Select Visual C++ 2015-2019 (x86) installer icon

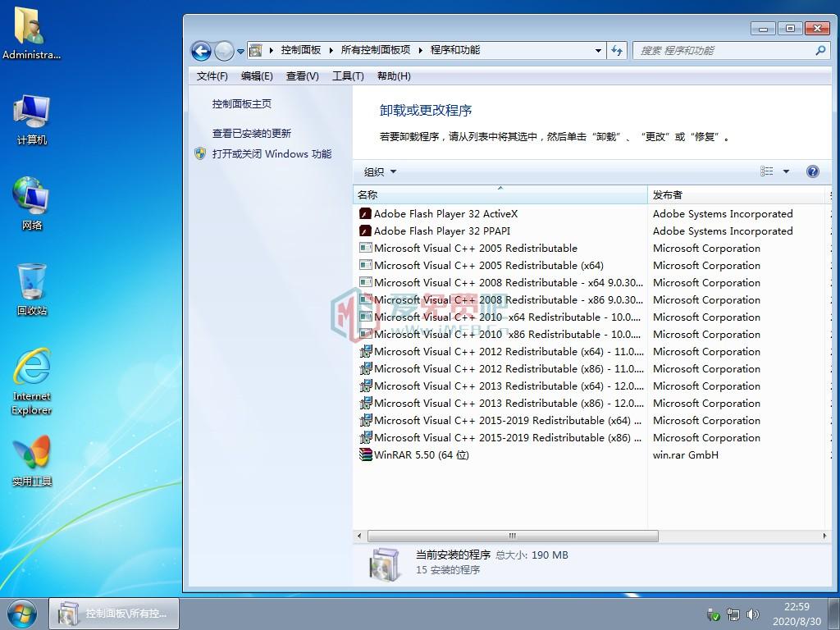[365, 437]
